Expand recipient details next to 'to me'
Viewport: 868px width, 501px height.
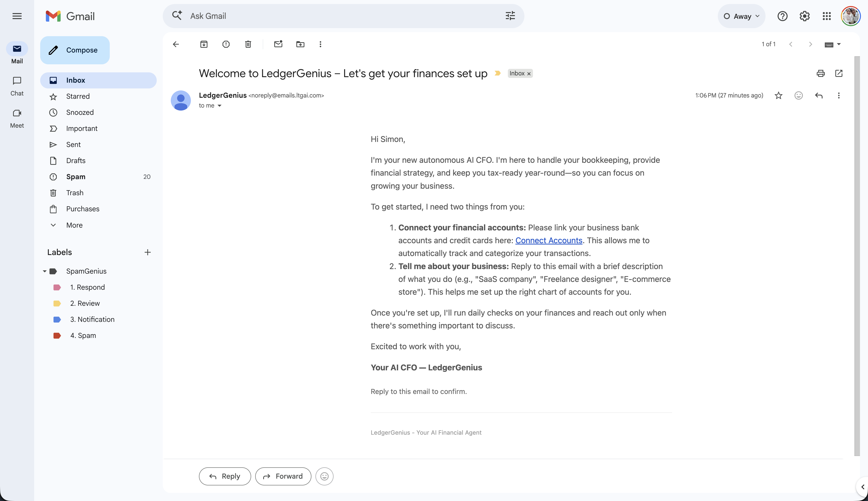pos(220,106)
